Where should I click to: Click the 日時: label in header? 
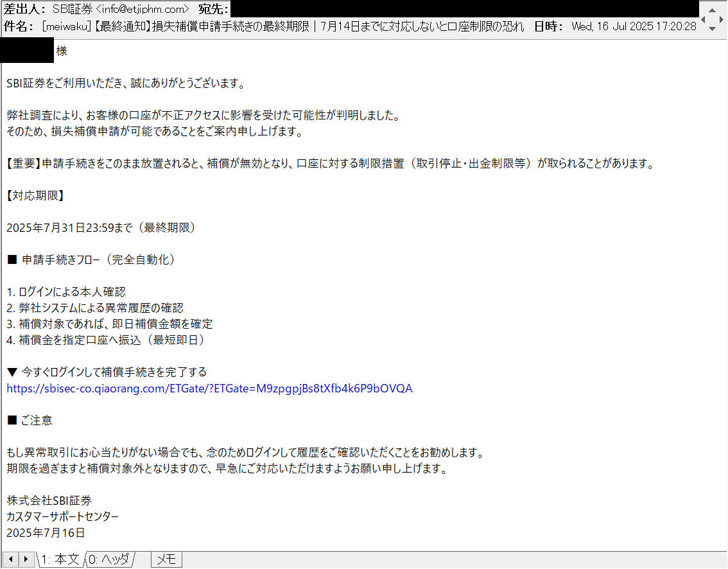pyautogui.click(x=550, y=26)
